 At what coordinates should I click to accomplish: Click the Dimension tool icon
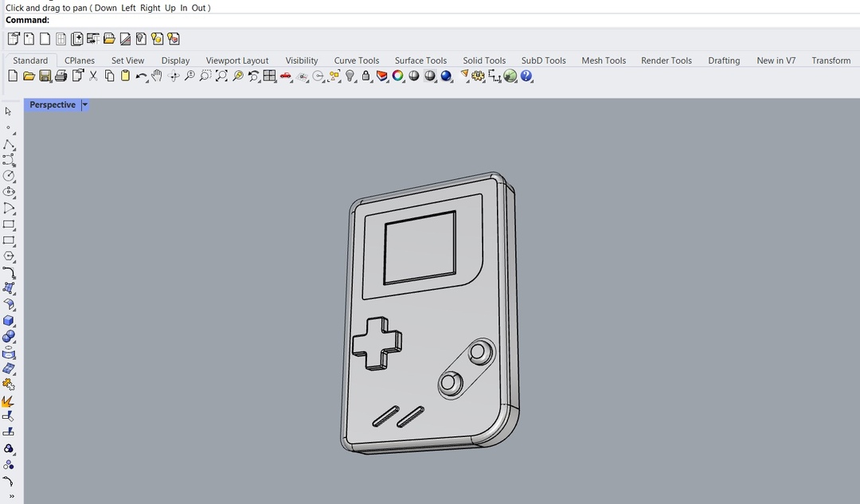pyautogui.click(x=494, y=76)
